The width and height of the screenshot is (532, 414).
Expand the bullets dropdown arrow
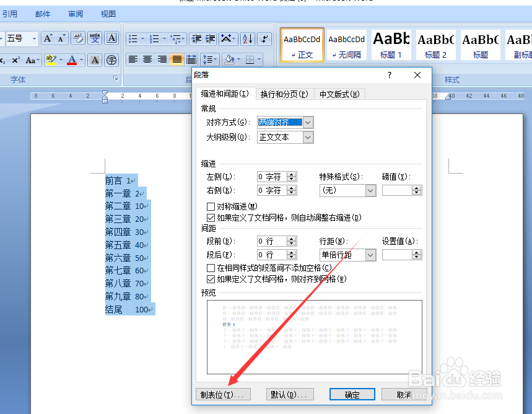(143, 39)
